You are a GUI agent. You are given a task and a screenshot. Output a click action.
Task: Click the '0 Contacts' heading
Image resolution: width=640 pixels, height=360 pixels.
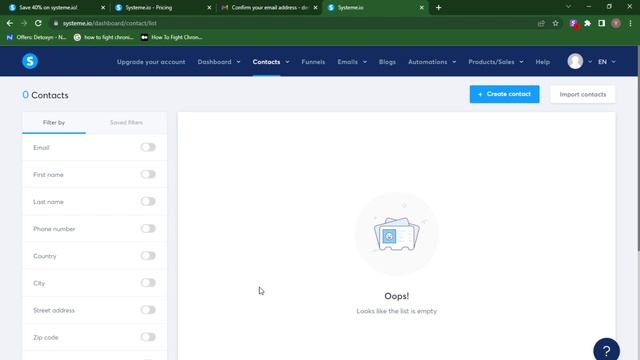tap(45, 95)
